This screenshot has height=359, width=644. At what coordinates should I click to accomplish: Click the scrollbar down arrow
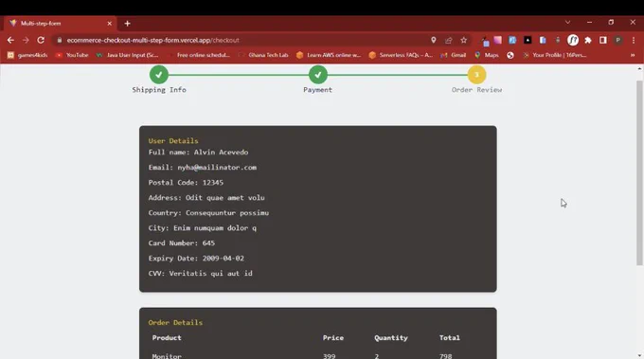tap(639, 355)
